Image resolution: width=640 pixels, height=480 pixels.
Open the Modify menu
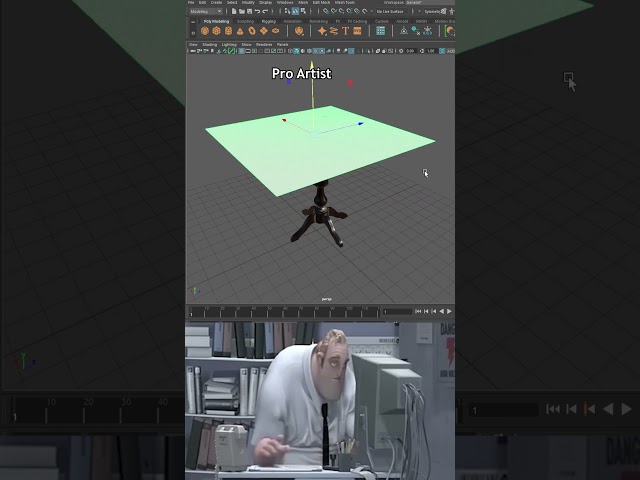248,2
